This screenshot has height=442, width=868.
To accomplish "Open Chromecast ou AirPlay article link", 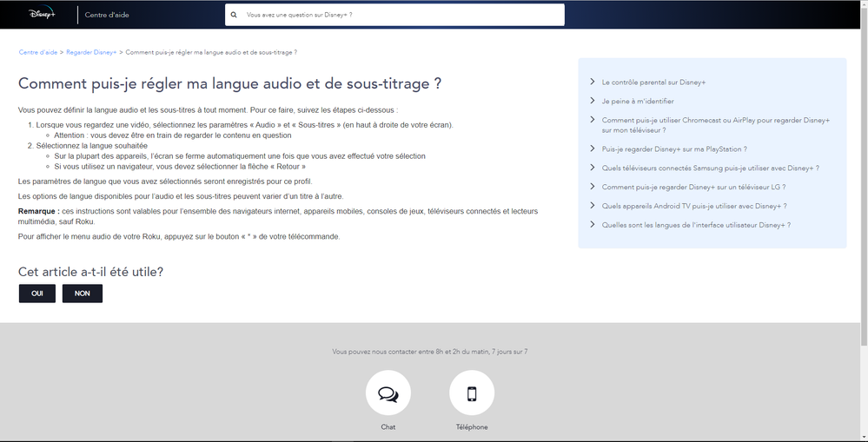I will coord(716,125).
